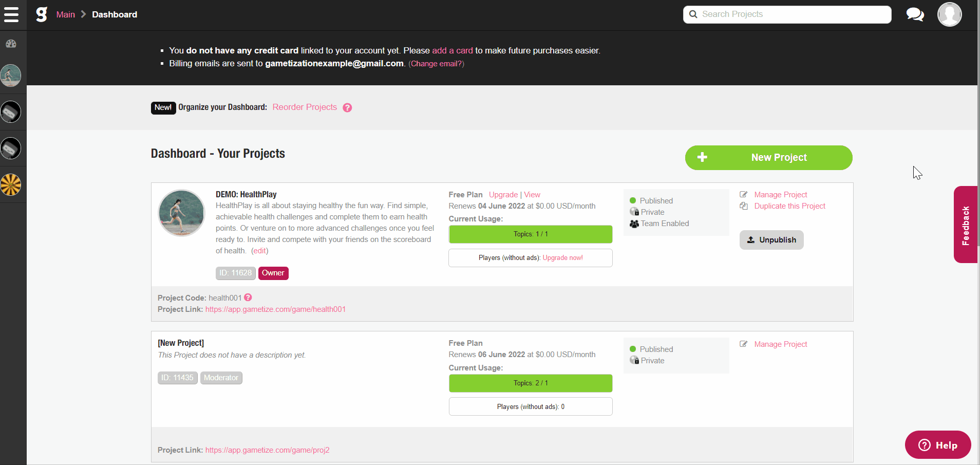Click the 'ID: 11628' badge

point(236,273)
